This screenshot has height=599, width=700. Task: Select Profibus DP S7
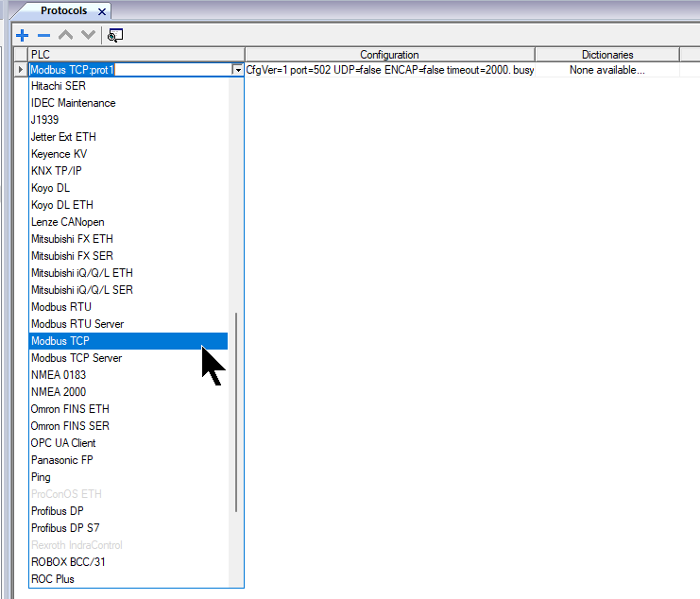pos(128,528)
